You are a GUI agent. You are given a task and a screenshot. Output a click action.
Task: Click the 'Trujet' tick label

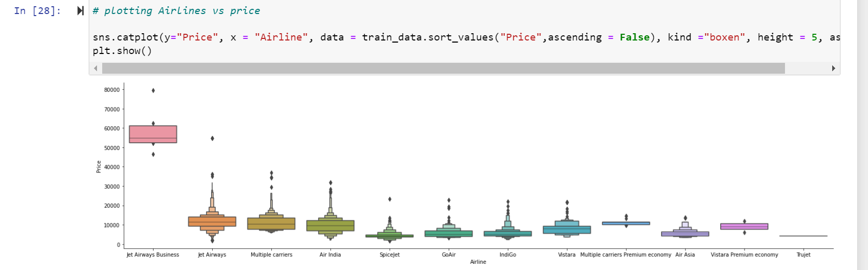[803, 255]
